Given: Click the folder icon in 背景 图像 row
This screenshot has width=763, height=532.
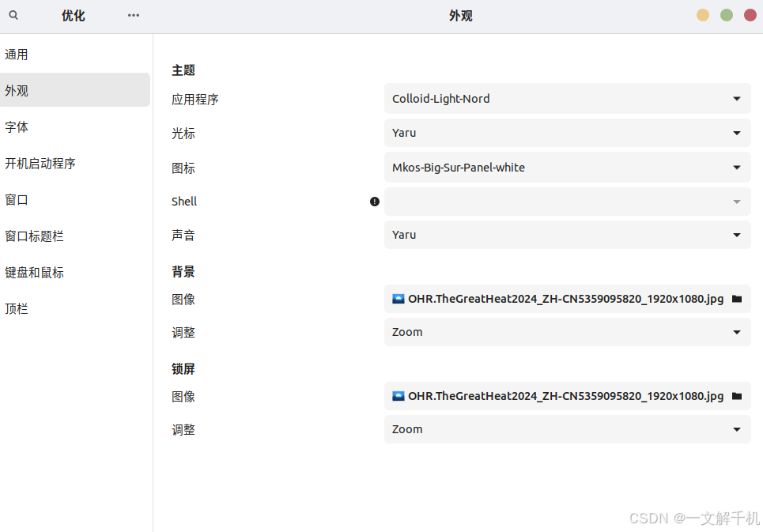Looking at the screenshot, I should (737, 299).
